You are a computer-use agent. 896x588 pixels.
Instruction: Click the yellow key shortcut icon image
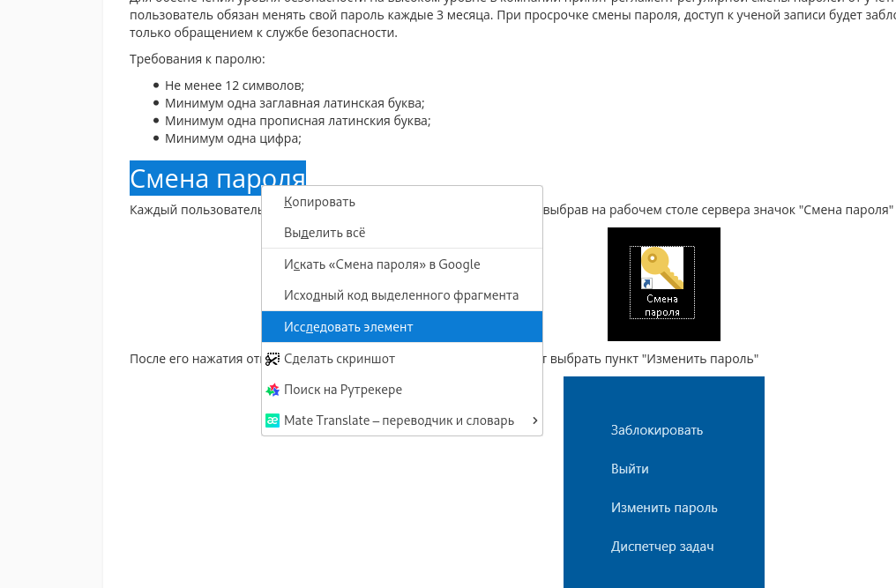pyautogui.click(x=662, y=268)
